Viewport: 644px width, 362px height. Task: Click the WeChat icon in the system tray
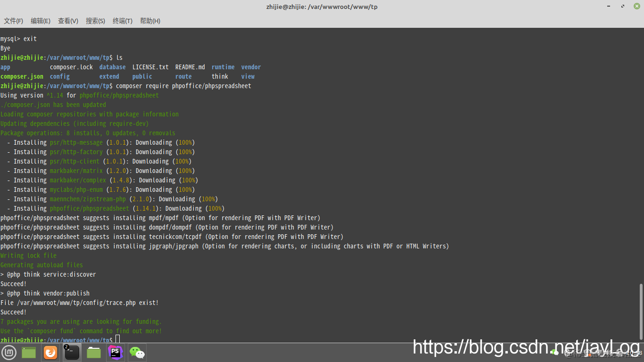[x=554, y=353]
